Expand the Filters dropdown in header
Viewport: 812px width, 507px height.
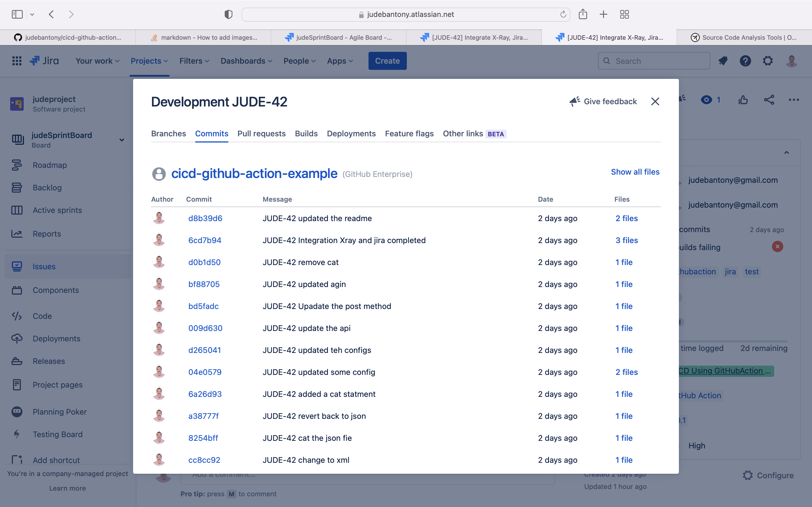pyautogui.click(x=194, y=61)
